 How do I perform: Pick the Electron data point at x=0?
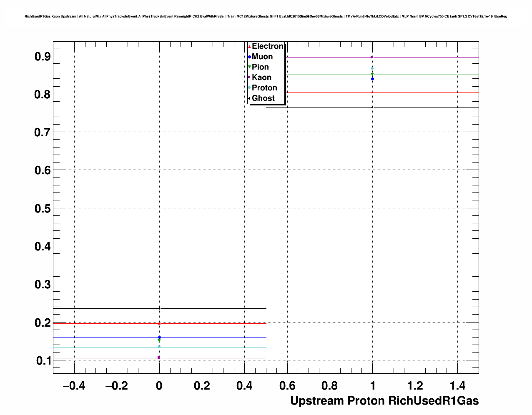[159, 323]
